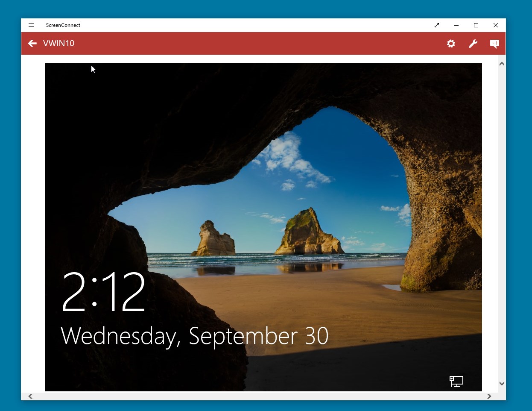Click the fullscreen expand arrows icon
Screen dimensions: 532x411
437,25
